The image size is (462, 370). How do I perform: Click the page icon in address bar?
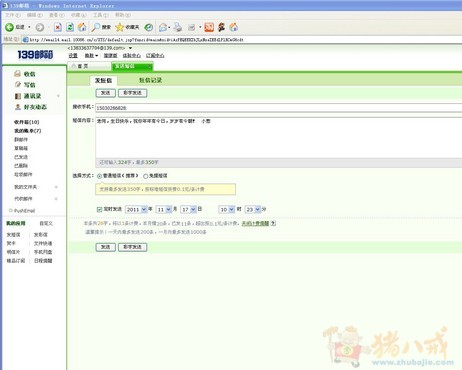point(25,40)
